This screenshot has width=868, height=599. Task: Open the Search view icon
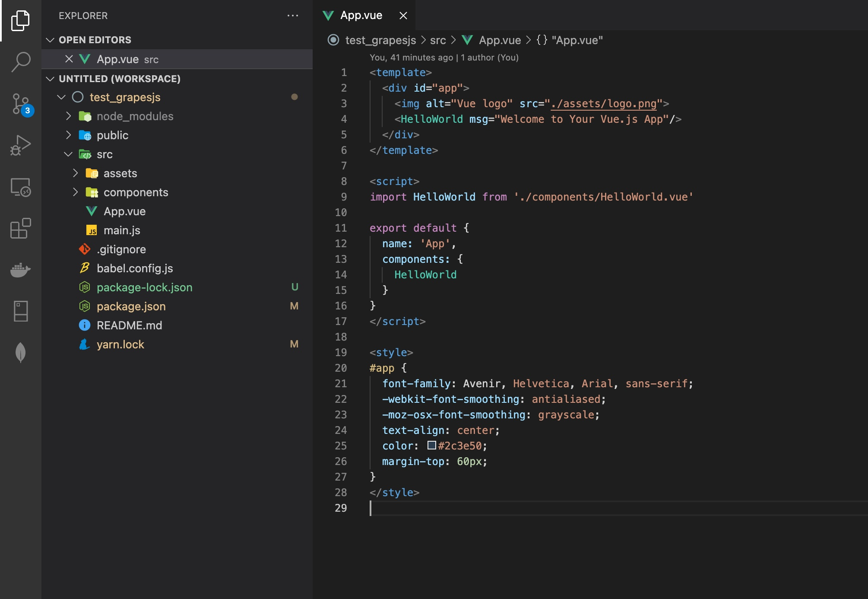[x=20, y=62]
